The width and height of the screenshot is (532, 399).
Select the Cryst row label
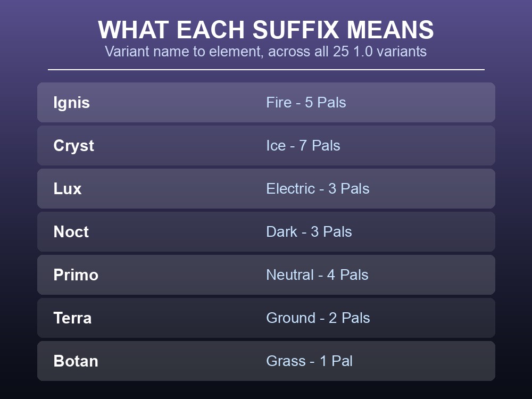pyautogui.click(x=73, y=146)
